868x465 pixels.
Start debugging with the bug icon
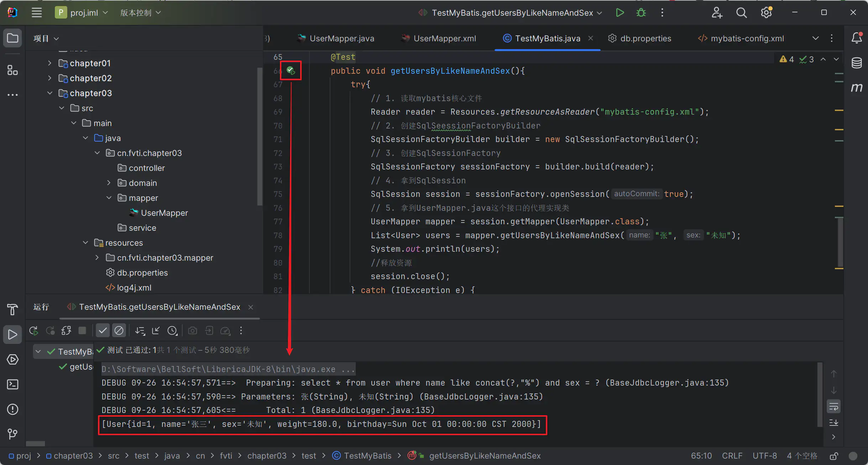pyautogui.click(x=641, y=13)
